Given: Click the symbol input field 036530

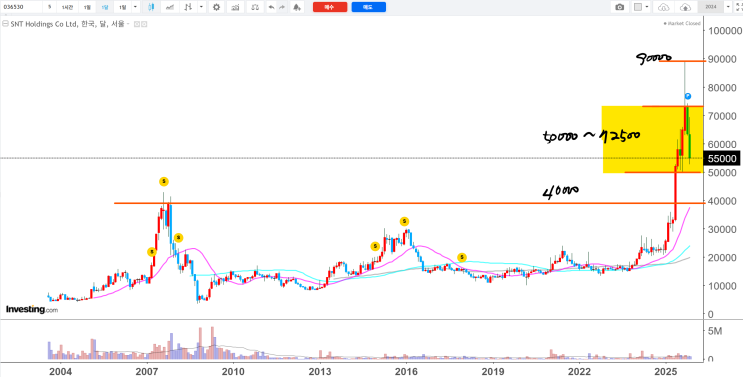Looking at the screenshot, I should [21, 7].
